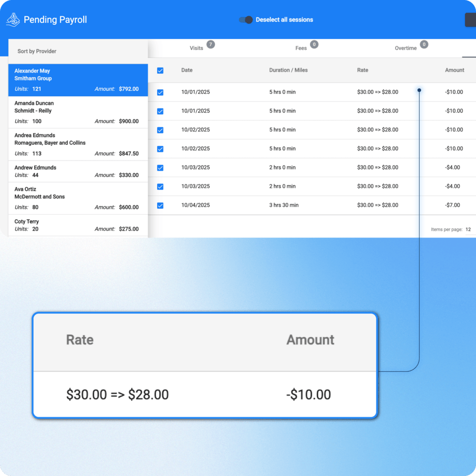Click the highlighted Alexander May provider card
The image size is (476, 476).
[x=78, y=79]
